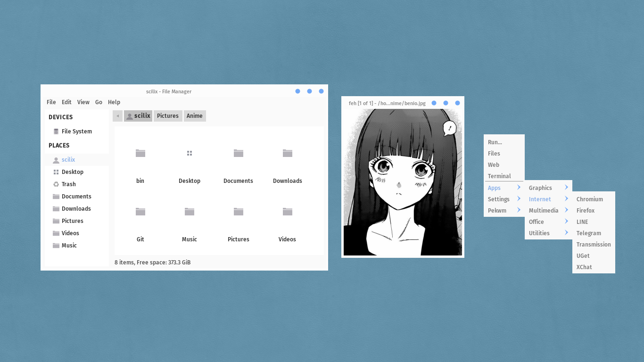Expand the Settings submenu arrow
The image size is (644, 362).
[x=519, y=199]
